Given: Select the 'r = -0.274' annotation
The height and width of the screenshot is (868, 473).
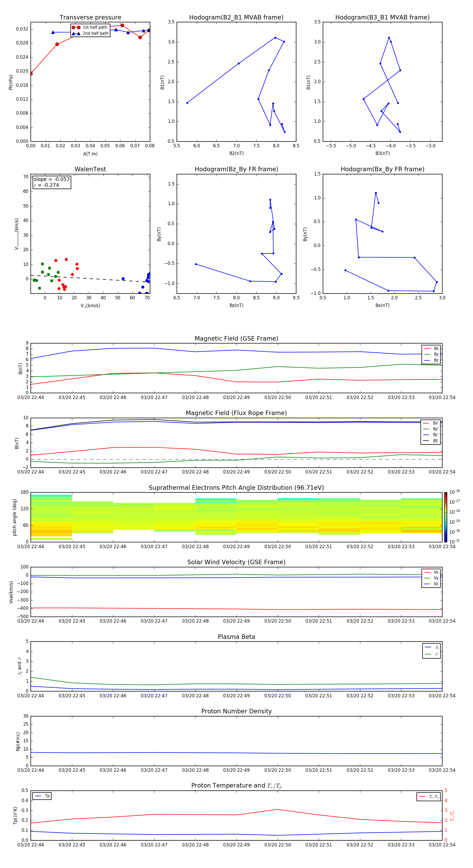Looking at the screenshot, I should [47, 185].
